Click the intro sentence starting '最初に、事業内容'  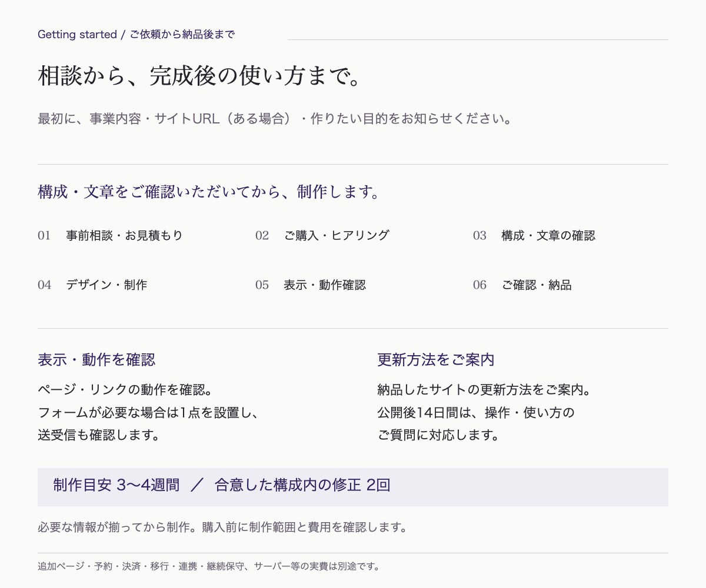click(277, 118)
